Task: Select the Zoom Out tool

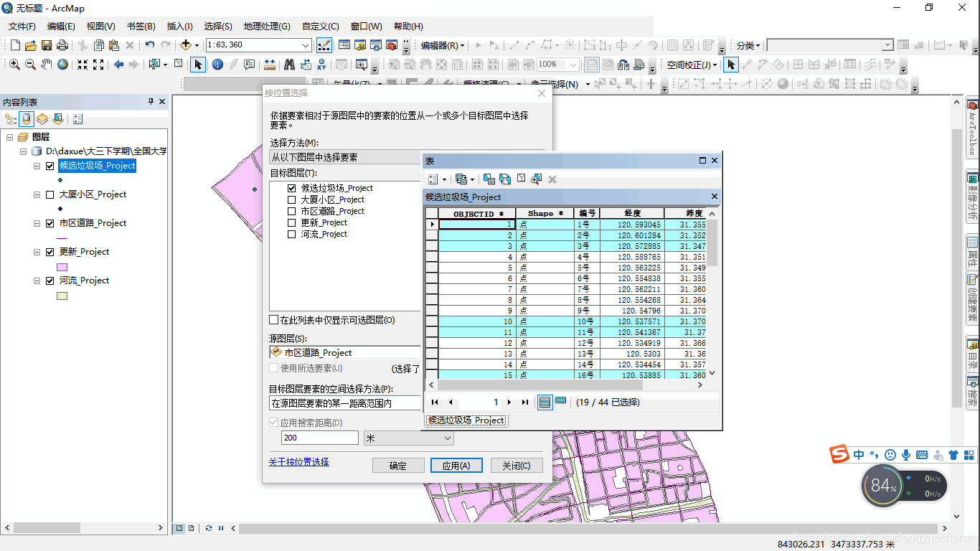Action: click(30, 65)
